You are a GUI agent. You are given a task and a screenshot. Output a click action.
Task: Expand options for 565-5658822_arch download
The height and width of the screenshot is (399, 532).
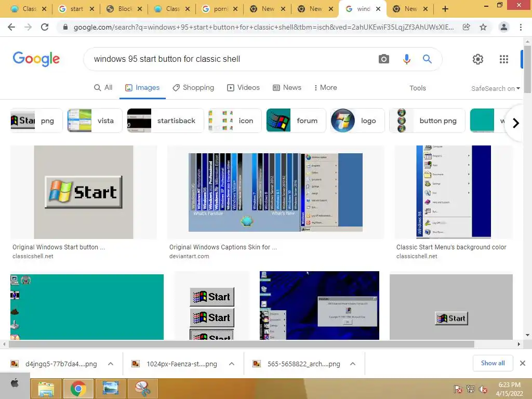point(353,364)
